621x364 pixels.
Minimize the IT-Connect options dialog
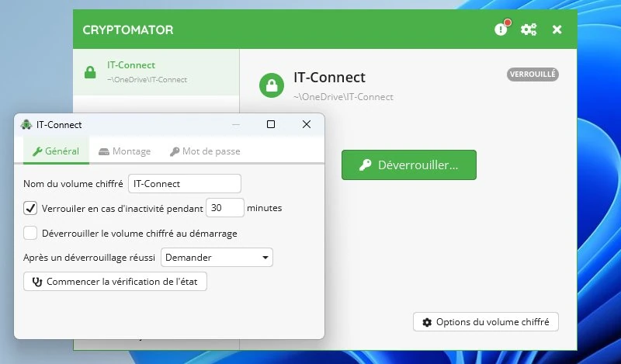(x=235, y=124)
